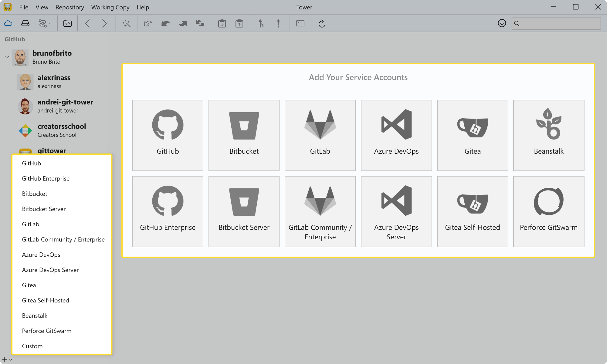Click the GitHub Enterprise service tile
This screenshot has height=364, width=607.
(x=168, y=211)
